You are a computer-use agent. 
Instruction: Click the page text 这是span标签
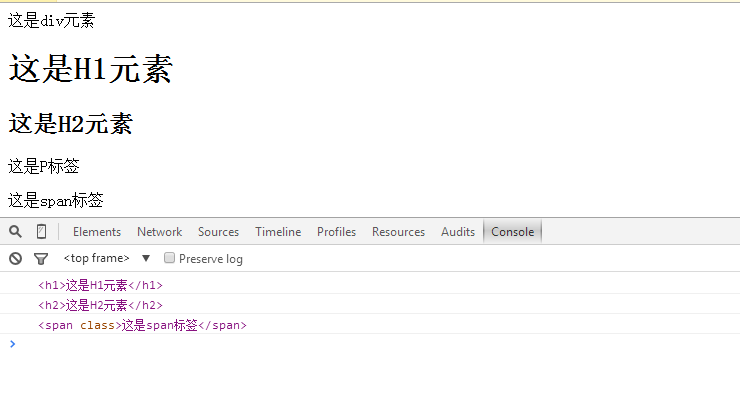56,201
